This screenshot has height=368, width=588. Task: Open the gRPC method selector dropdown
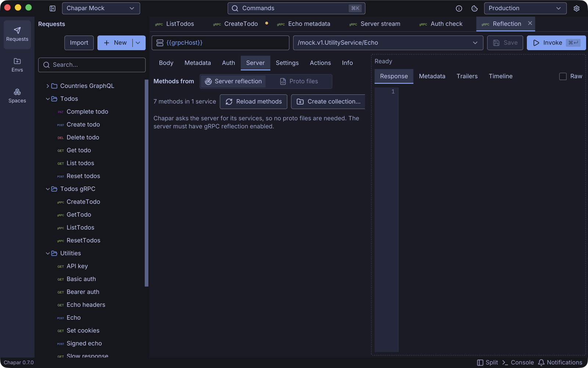tap(388, 43)
